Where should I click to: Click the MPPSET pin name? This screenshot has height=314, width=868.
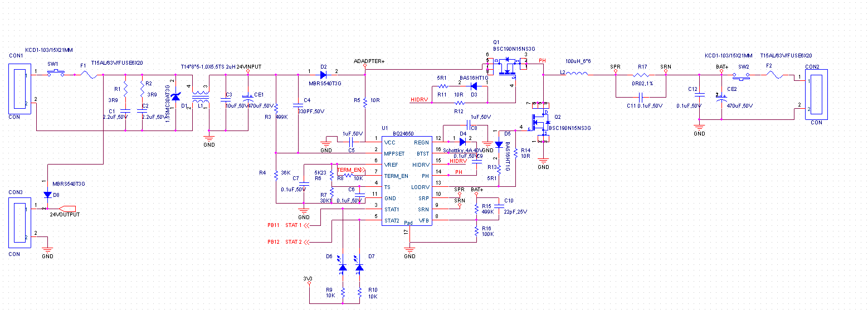[394, 153]
